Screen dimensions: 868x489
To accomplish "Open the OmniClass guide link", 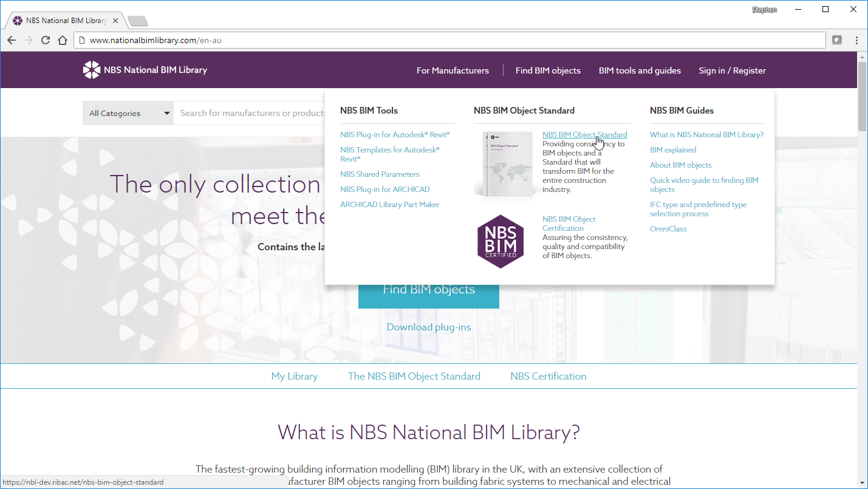I will (x=668, y=229).
